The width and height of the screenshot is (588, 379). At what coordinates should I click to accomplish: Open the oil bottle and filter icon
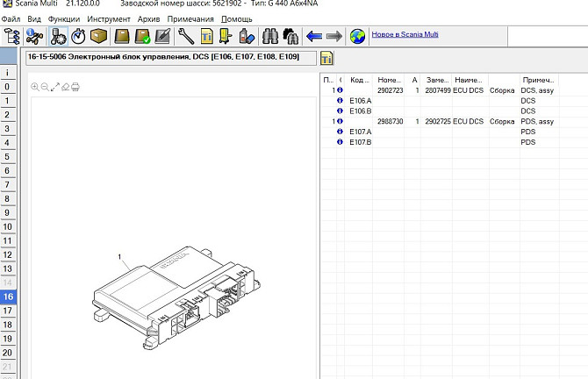pyautogui.click(x=247, y=36)
